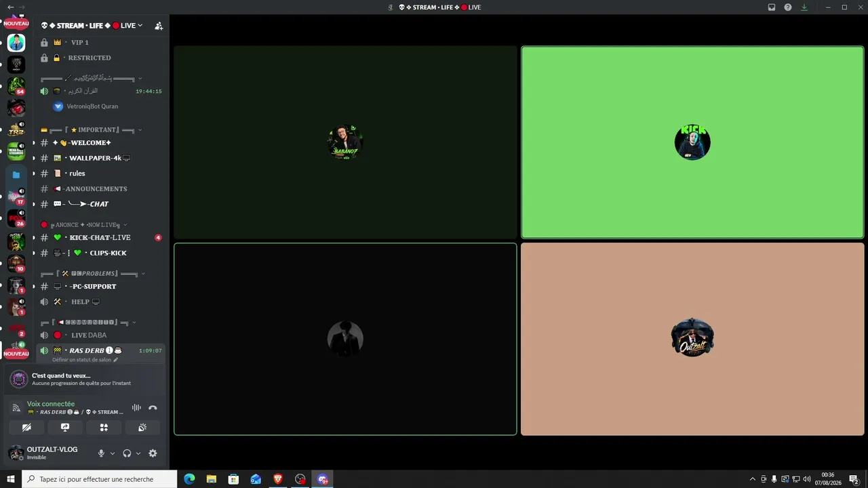
Task: Open the TR2 server icon
Action: pyautogui.click(x=16, y=129)
